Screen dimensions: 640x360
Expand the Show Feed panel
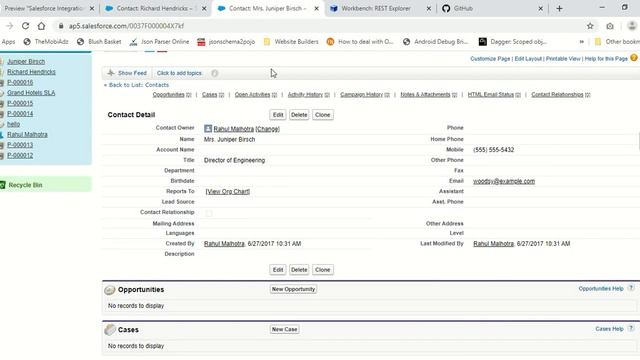(x=127, y=73)
